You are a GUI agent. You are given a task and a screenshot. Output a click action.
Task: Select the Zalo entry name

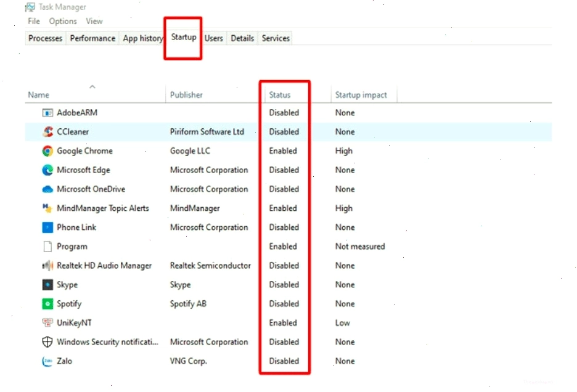pos(64,361)
